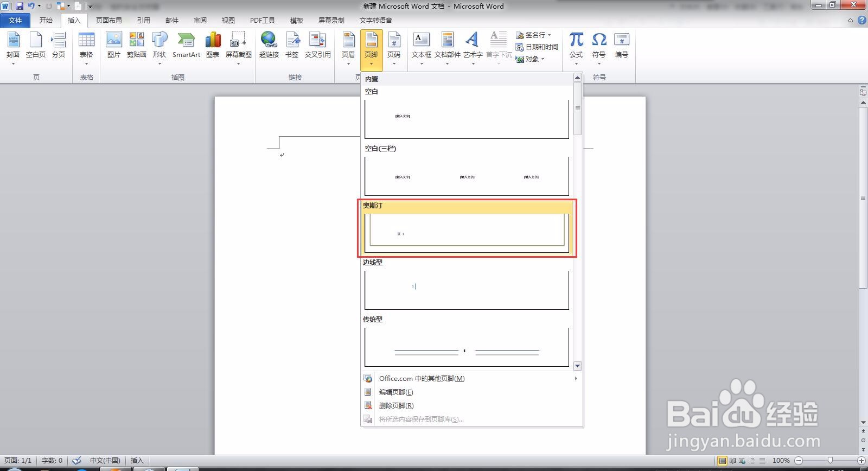Choose the 空白 (Blank) footer style
Viewport: 868px width, 471px height.
467,112
